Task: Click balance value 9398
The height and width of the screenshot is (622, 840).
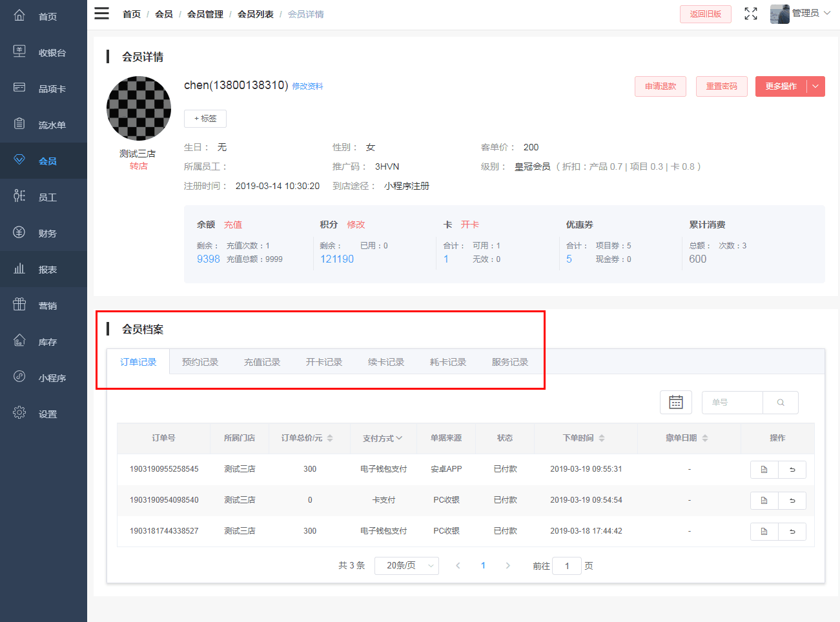Action: pyautogui.click(x=209, y=259)
